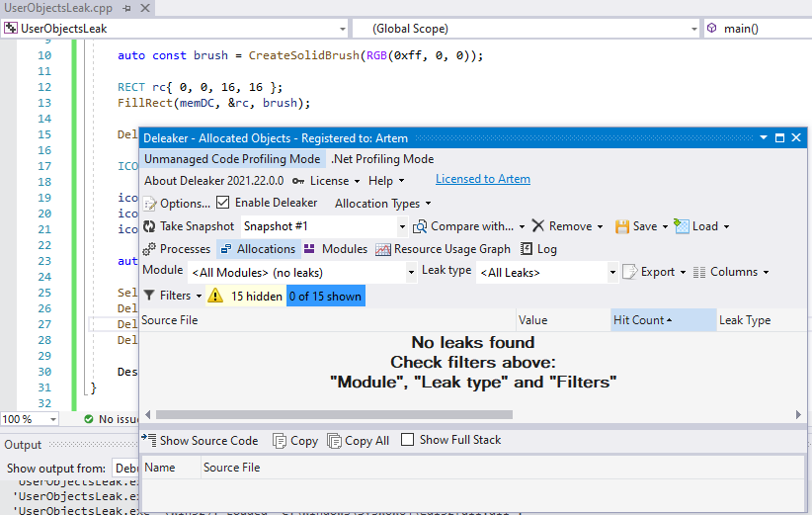812x515 pixels.
Task: Click the Take Snapshot camera icon
Action: click(150, 226)
